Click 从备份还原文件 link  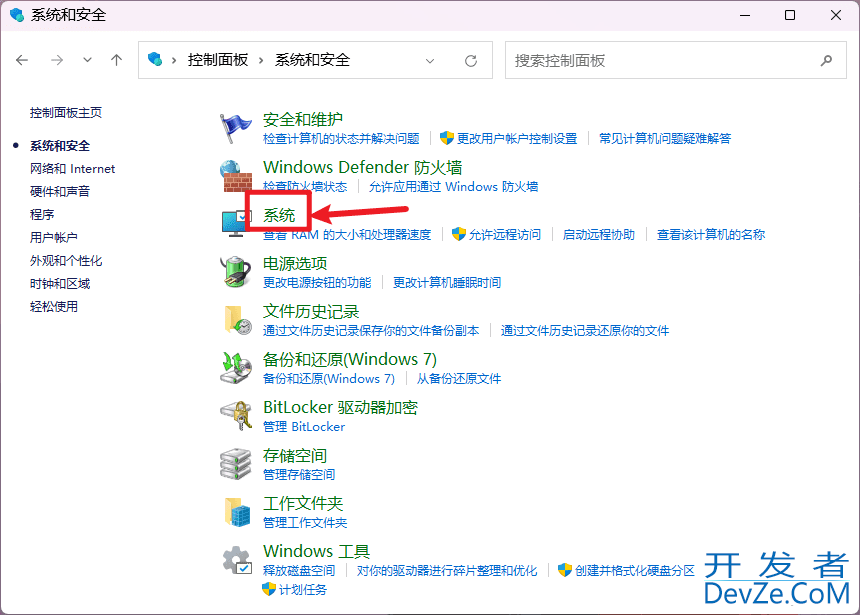(x=459, y=379)
